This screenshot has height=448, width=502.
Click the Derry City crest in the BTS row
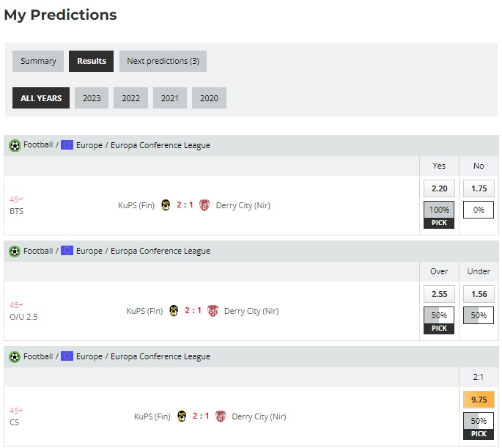click(x=205, y=205)
